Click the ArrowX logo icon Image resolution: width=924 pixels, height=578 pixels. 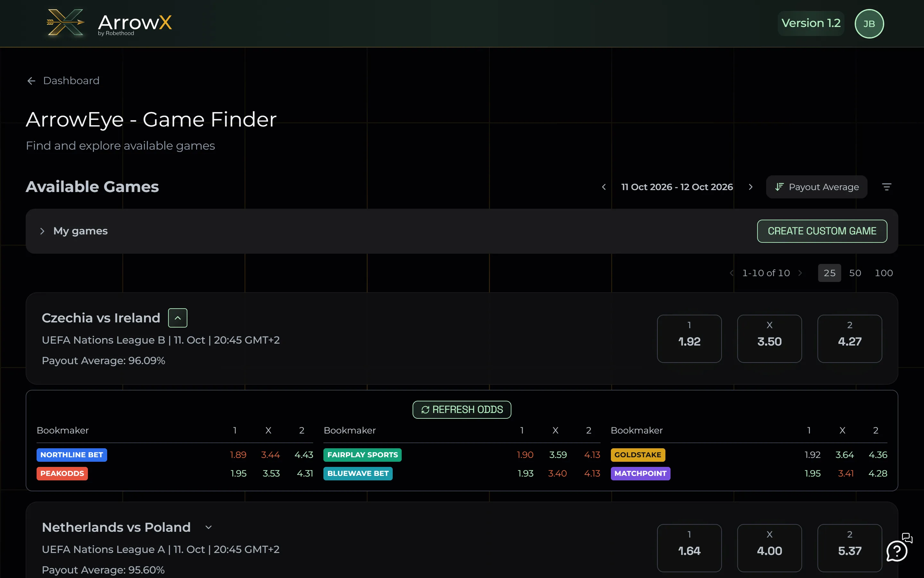66,22
